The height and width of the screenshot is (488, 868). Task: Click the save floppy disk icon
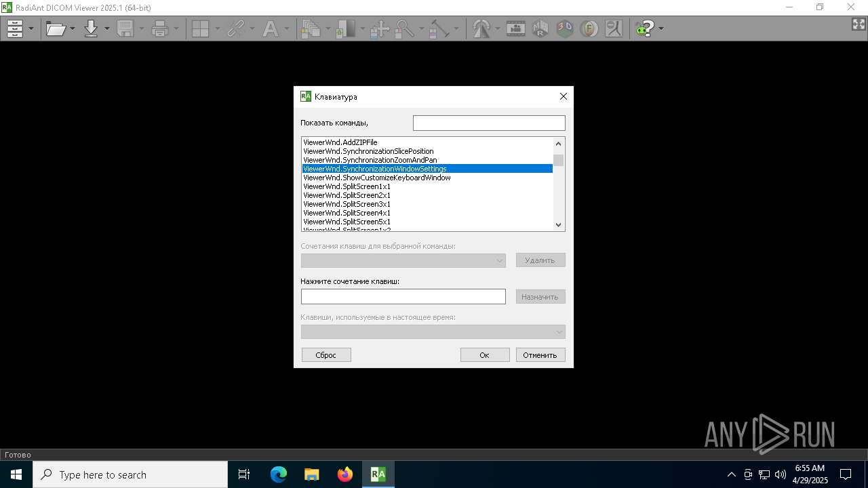[x=125, y=28]
